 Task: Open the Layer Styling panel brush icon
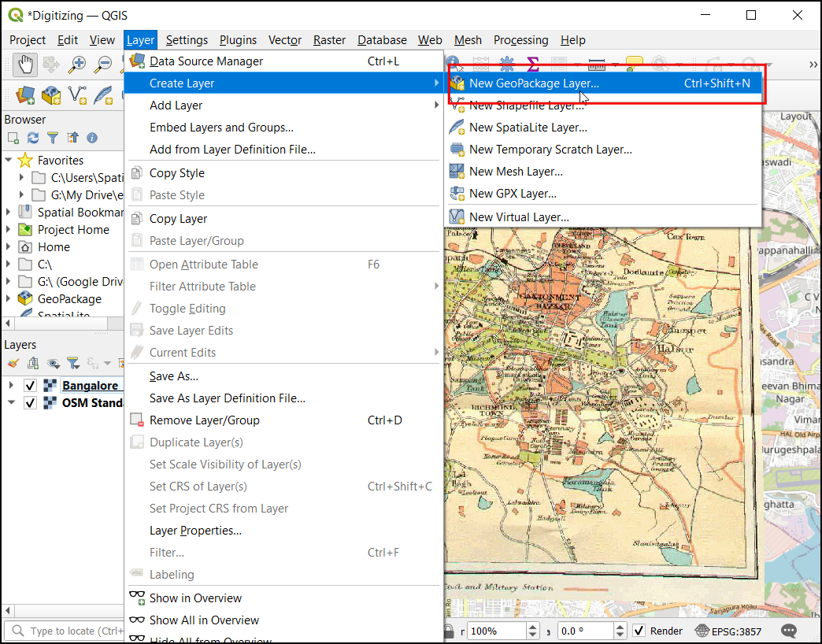[x=13, y=363]
